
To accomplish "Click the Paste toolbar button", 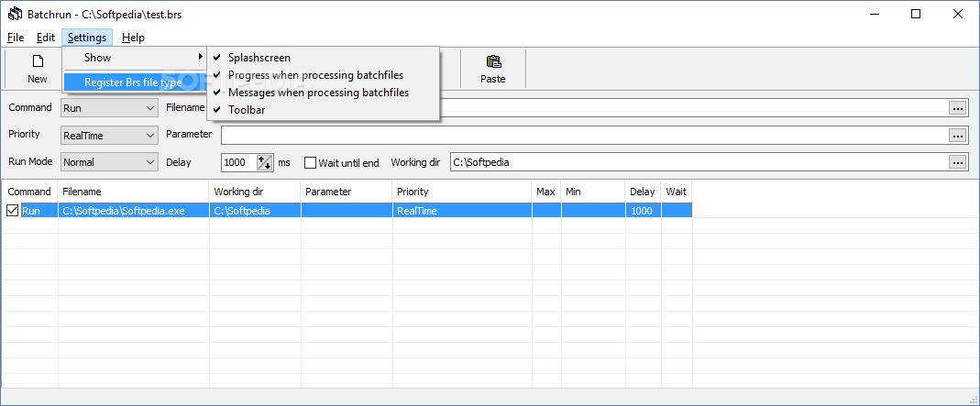I will pyautogui.click(x=493, y=70).
